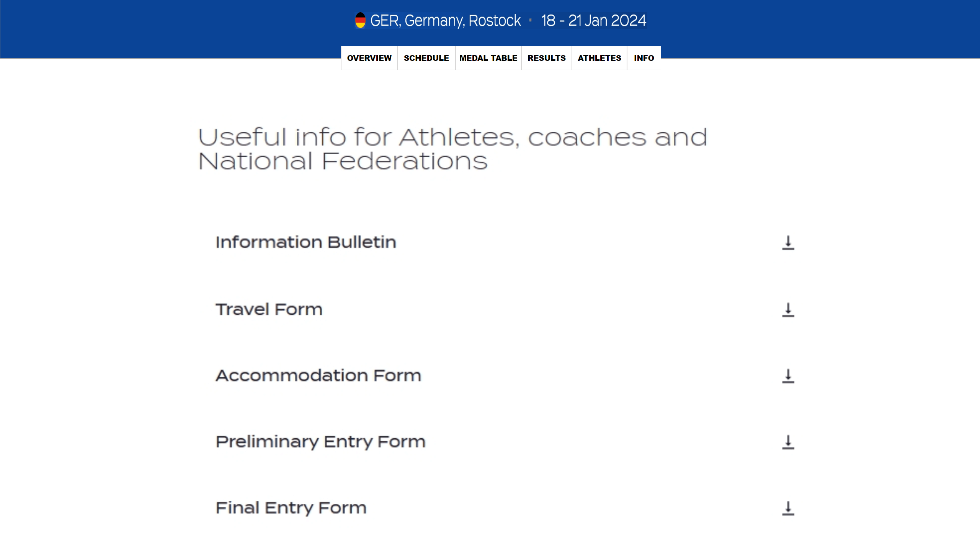Viewport: 980px width, 534px height.
Task: Download the Information Bulletin file
Action: tap(788, 243)
